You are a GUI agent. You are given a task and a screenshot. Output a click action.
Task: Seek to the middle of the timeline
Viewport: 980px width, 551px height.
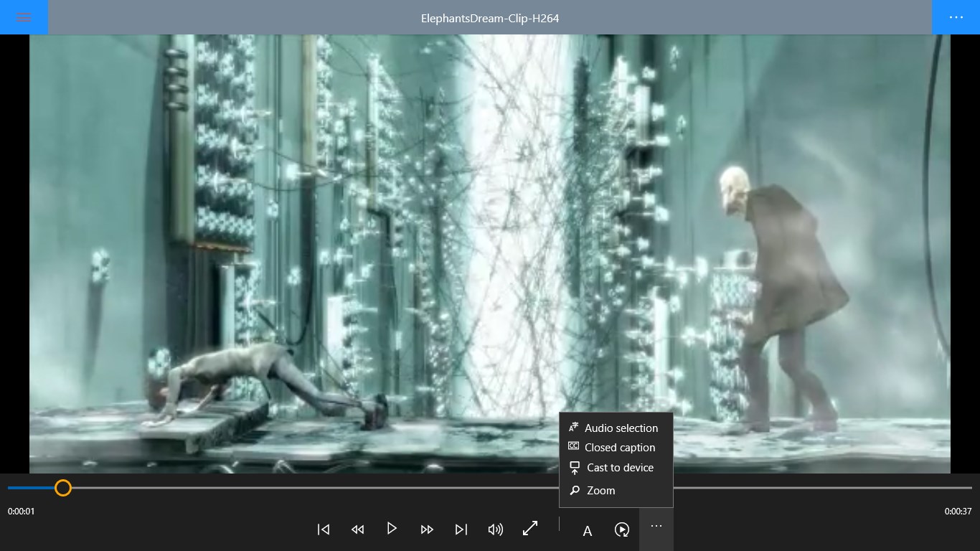point(490,488)
